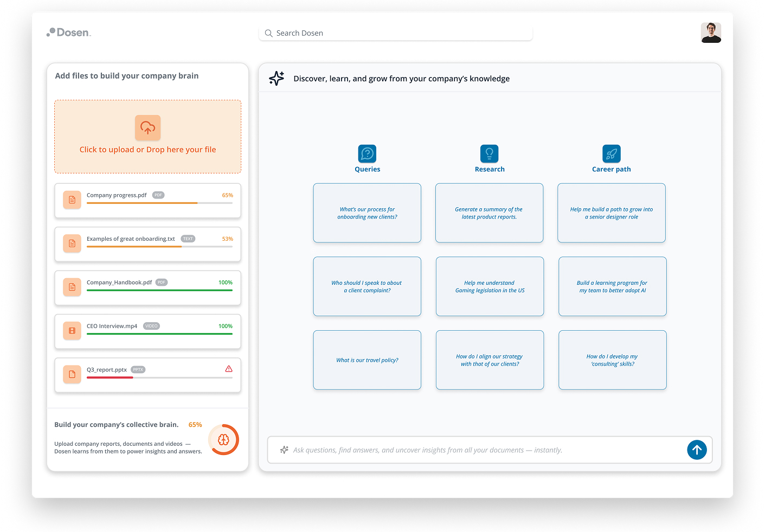Select the Gaming legislation in the US card
The height and width of the screenshot is (532, 765).
(490, 286)
